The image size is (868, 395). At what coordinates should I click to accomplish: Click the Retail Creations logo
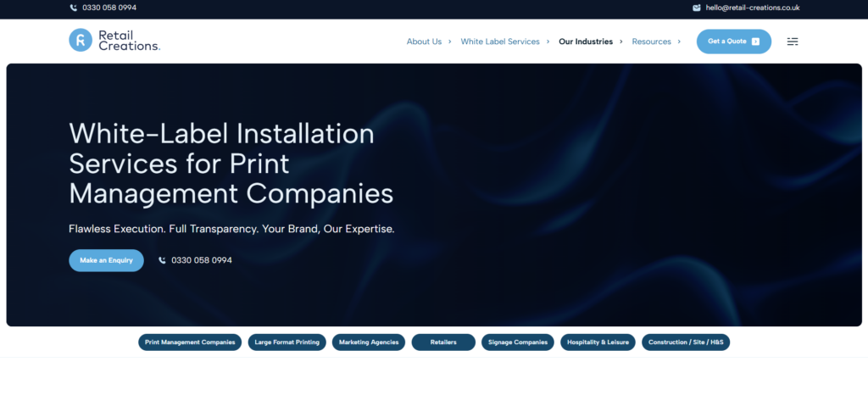[x=114, y=41]
